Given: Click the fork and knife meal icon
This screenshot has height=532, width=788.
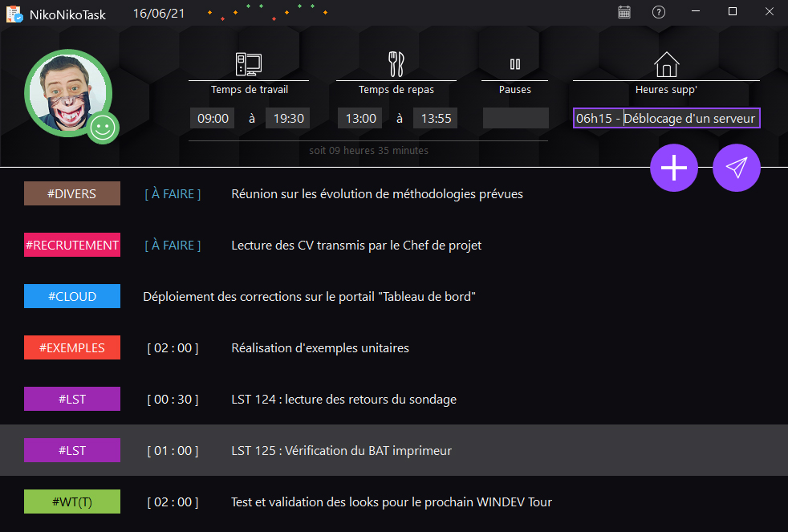Looking at the screenshot, I should [x=396, y=63].
